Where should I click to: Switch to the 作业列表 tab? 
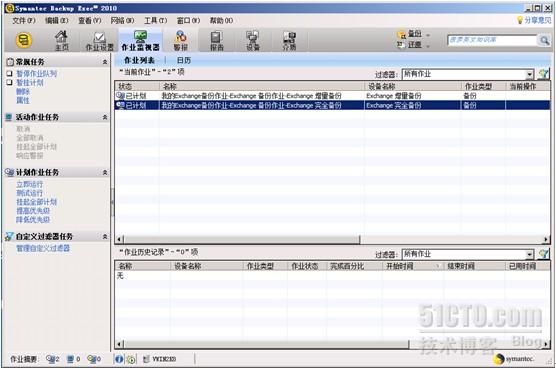pos(139,60)
